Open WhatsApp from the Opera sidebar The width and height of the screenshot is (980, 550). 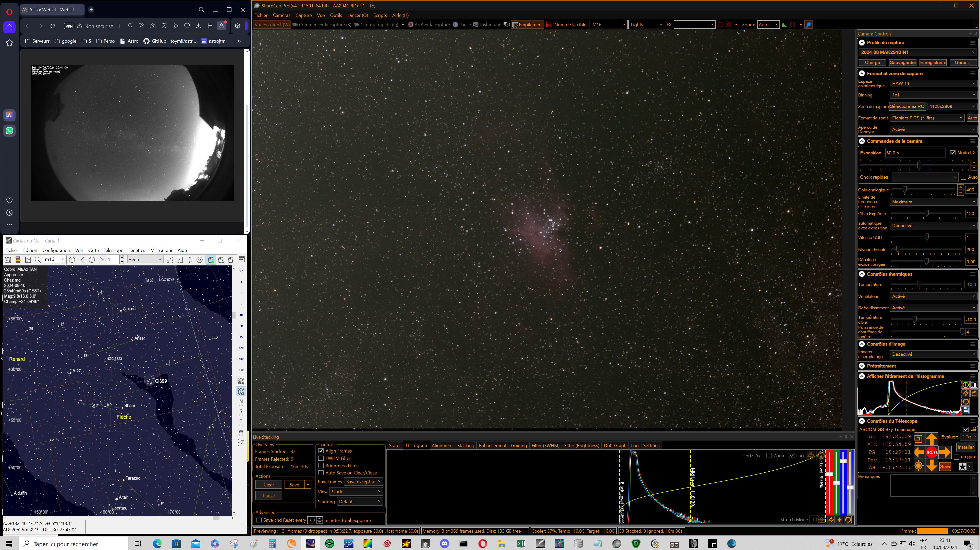coord(9,131)
